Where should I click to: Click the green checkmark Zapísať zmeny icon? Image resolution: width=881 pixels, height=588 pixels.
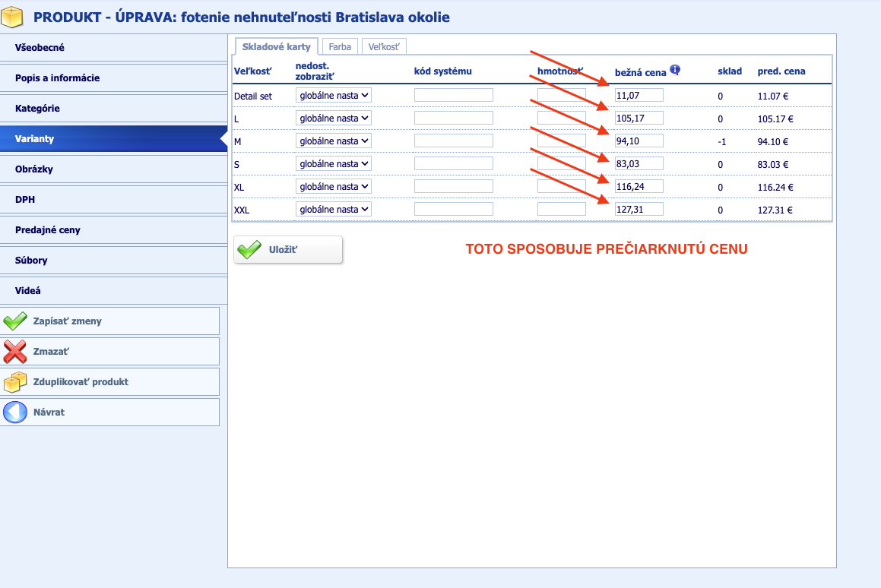pos(15,321)
